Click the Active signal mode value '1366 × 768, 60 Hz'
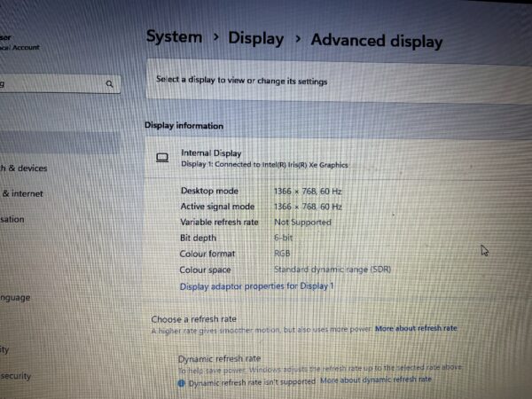This screenshot has height=399, width=532. [x=308, y=207]
